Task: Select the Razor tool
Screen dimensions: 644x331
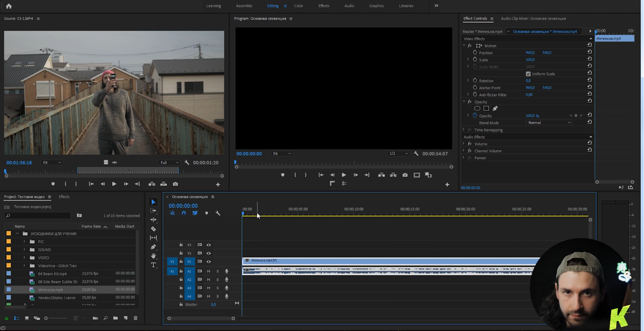Action: [154, 229]
